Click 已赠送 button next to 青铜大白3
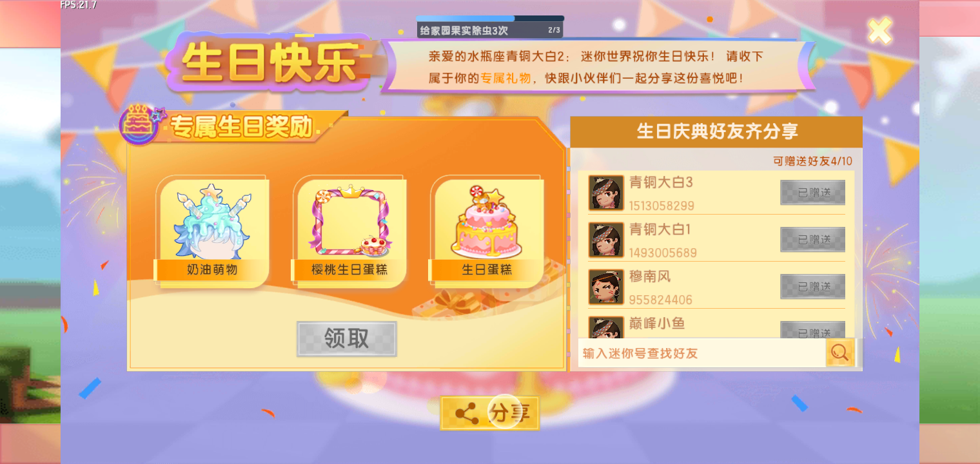Image resolution: width=980 pixels, height=464 pixels. pos(812,193)
